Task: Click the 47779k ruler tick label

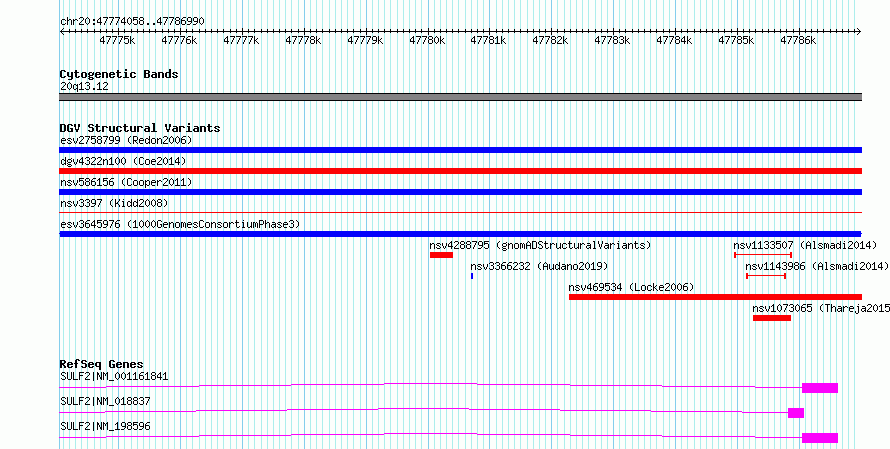Action: [x=364, y=40]
